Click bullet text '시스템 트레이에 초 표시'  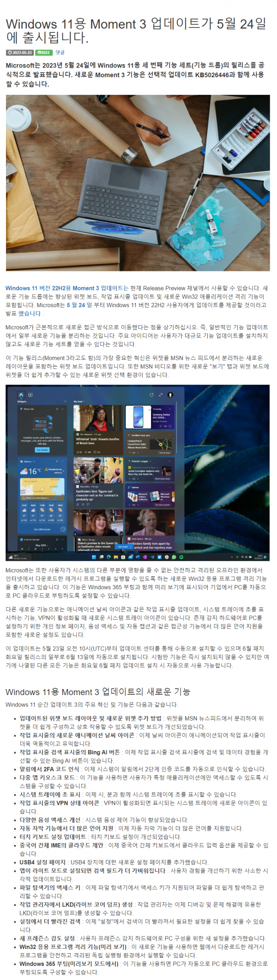click(x=49, y=795)
